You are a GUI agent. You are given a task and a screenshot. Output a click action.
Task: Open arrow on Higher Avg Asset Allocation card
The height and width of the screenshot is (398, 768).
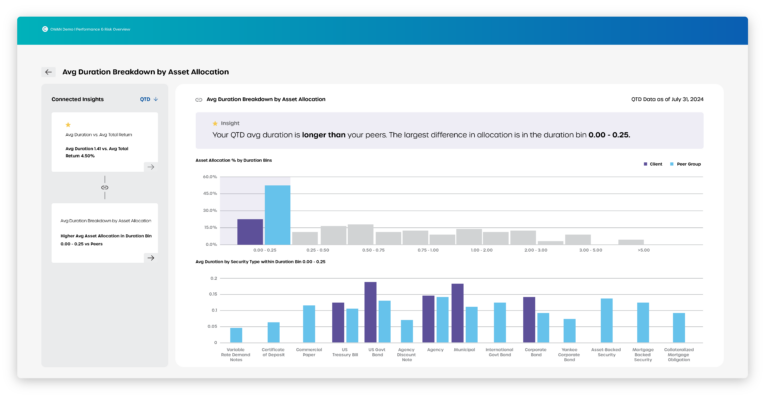click(x=151, y=258)
